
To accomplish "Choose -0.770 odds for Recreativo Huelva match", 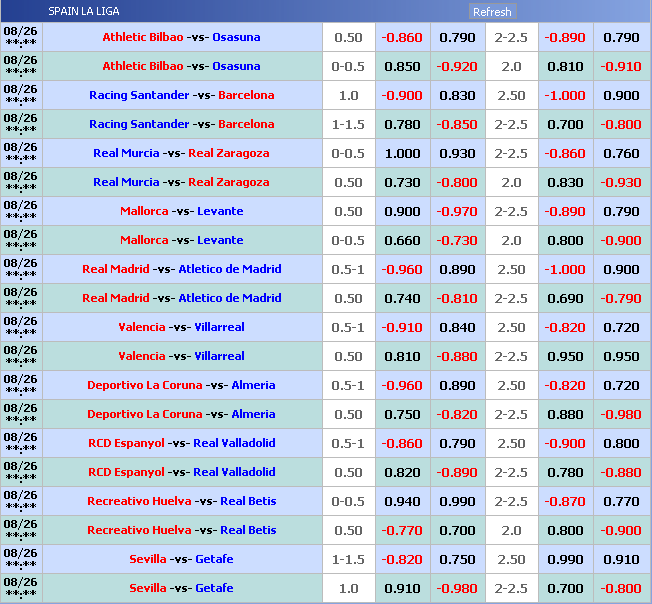I will pos(402,530).
